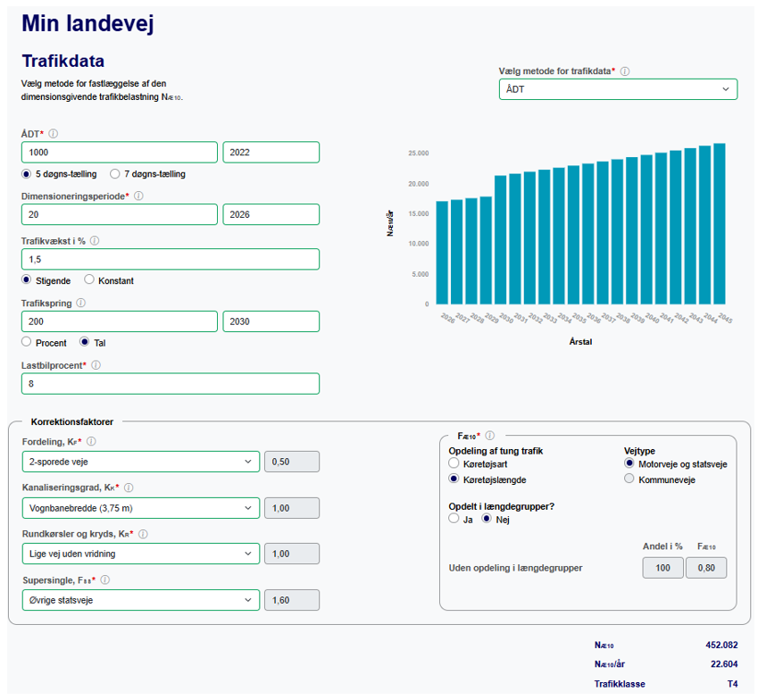Show info for Lastbilprocent
This screenshot has height=700, width=758.
tap(96, 364)
